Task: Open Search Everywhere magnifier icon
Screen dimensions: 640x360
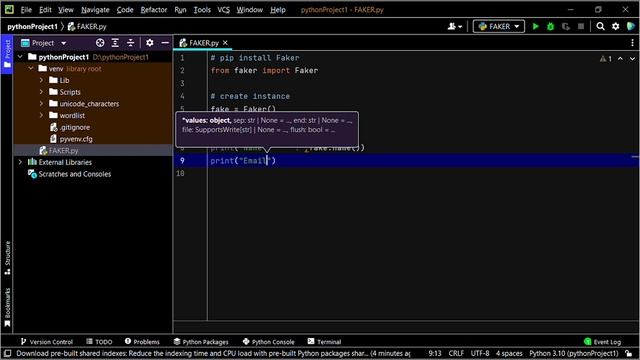Action: tap(600, 27)
